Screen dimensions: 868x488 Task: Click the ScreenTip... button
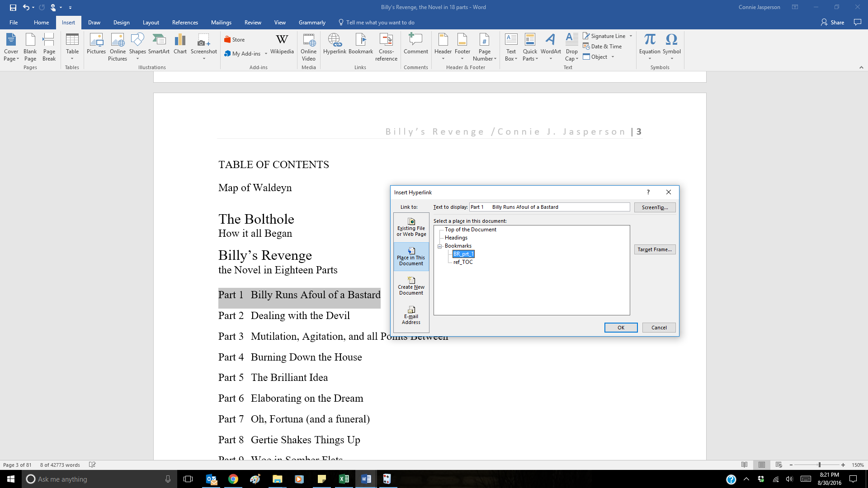pos(654,207)
